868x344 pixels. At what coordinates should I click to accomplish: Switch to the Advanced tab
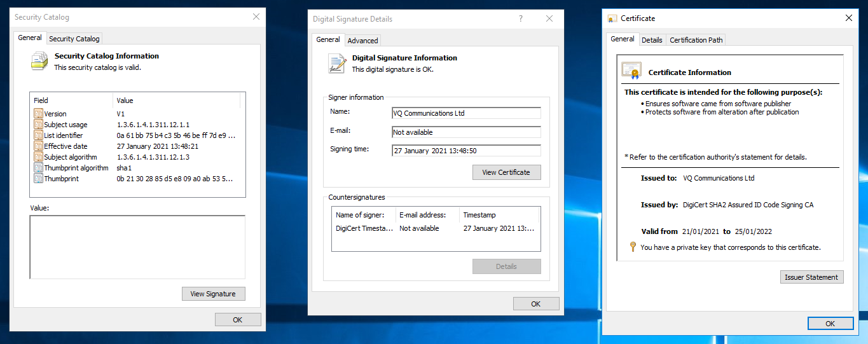click(362, 40)
